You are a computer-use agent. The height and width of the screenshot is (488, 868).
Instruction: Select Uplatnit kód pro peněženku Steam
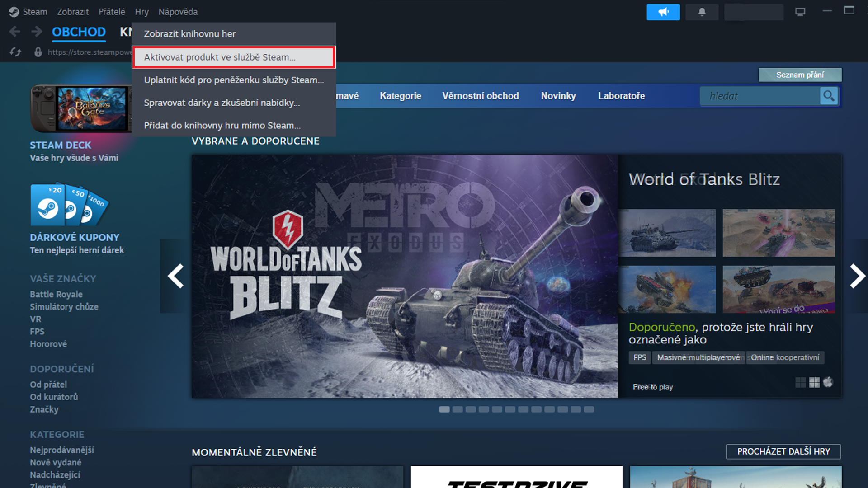coord(234,80)
